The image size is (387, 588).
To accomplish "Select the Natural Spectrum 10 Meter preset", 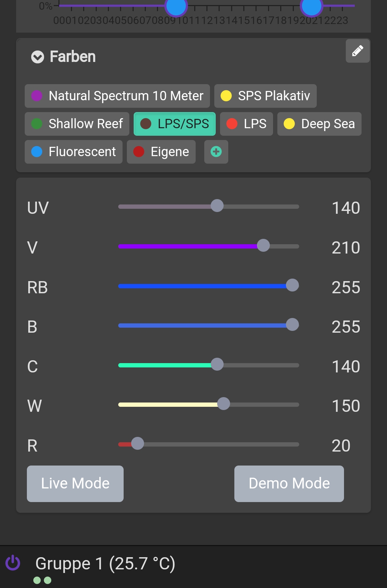I will [117, 96].
